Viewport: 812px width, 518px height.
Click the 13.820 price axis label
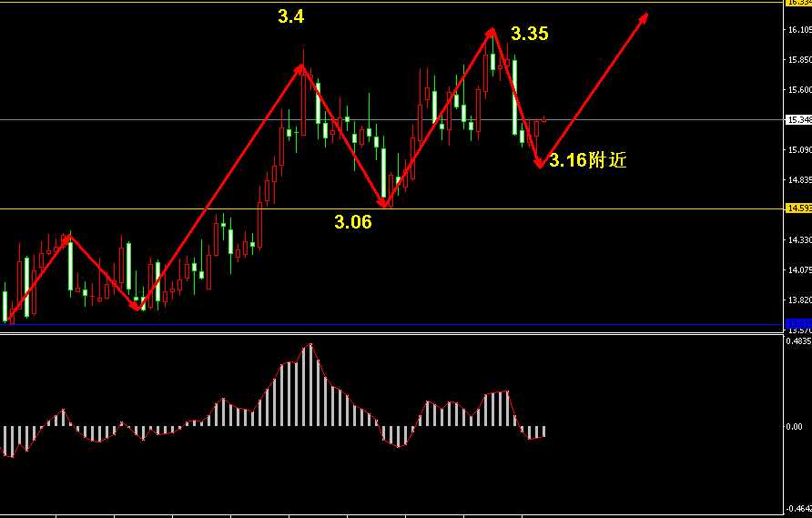(799, 300)
